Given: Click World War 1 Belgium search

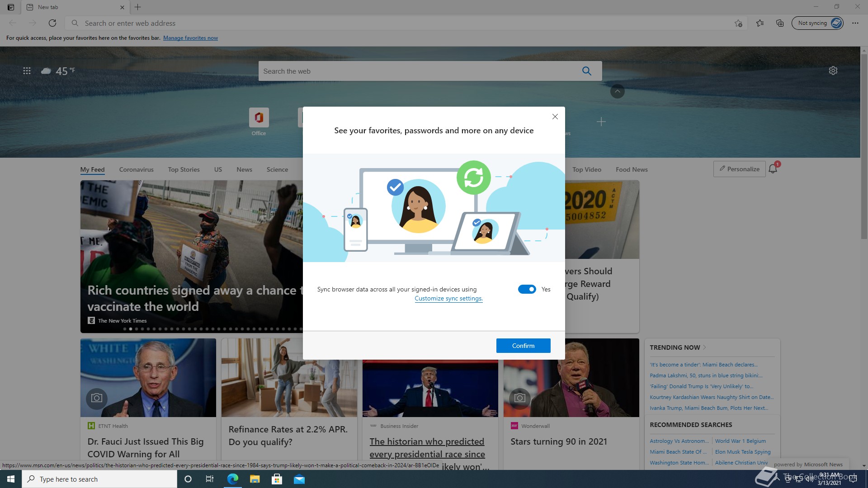Looking at the screenshot, I should (740, 441).
